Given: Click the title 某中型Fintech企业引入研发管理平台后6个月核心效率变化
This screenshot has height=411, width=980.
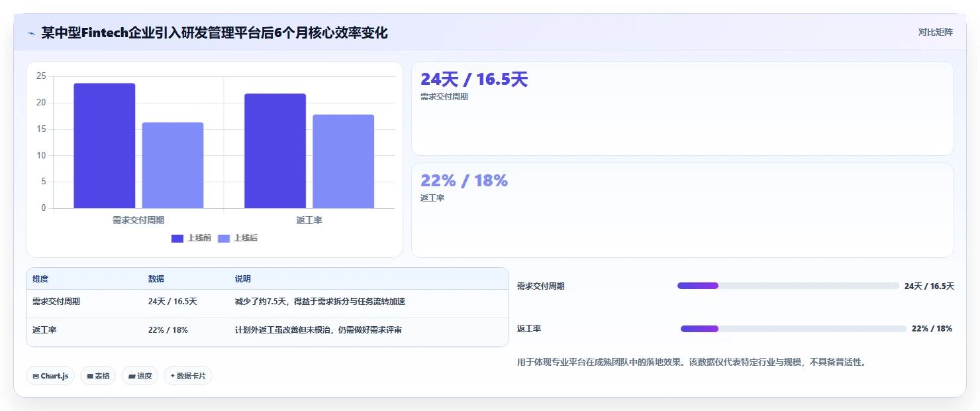Looking at the screenshot, I should click(x=215, y=32).
